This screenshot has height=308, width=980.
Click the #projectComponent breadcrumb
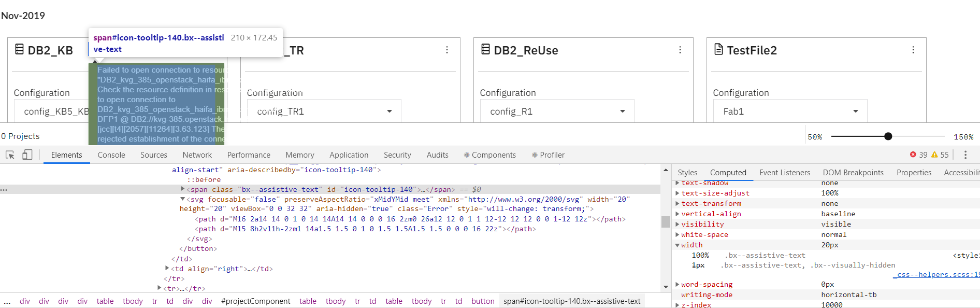(255, 301)
